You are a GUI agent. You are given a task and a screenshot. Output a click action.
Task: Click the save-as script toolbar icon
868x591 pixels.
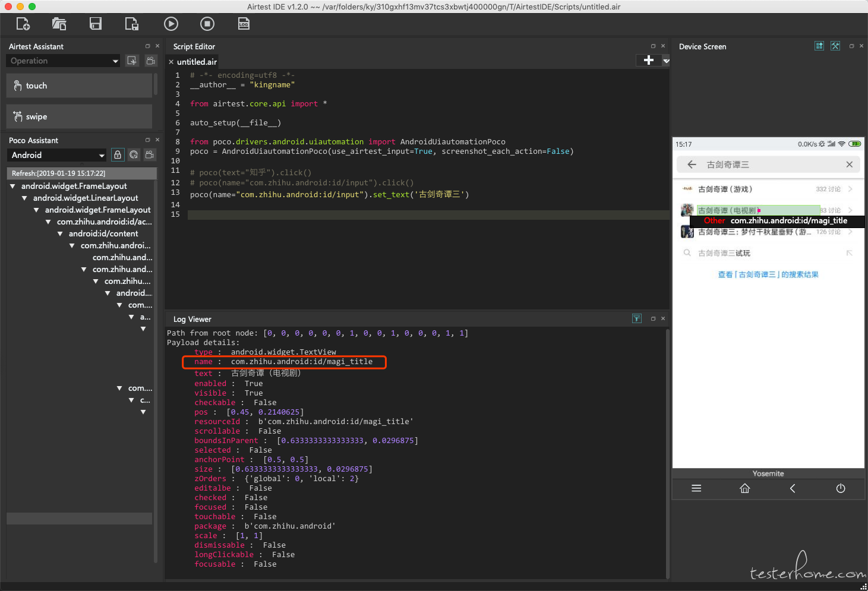click(x=132, y=24)
